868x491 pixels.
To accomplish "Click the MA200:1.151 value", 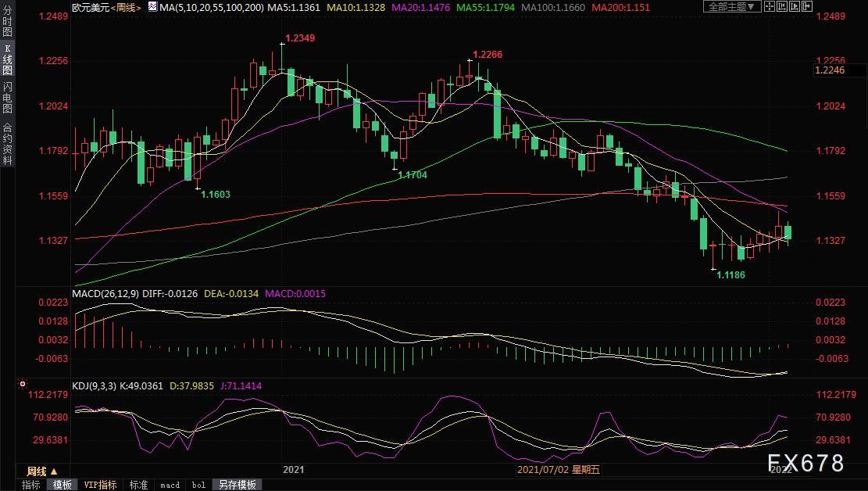I will click(x=620, y=7).
